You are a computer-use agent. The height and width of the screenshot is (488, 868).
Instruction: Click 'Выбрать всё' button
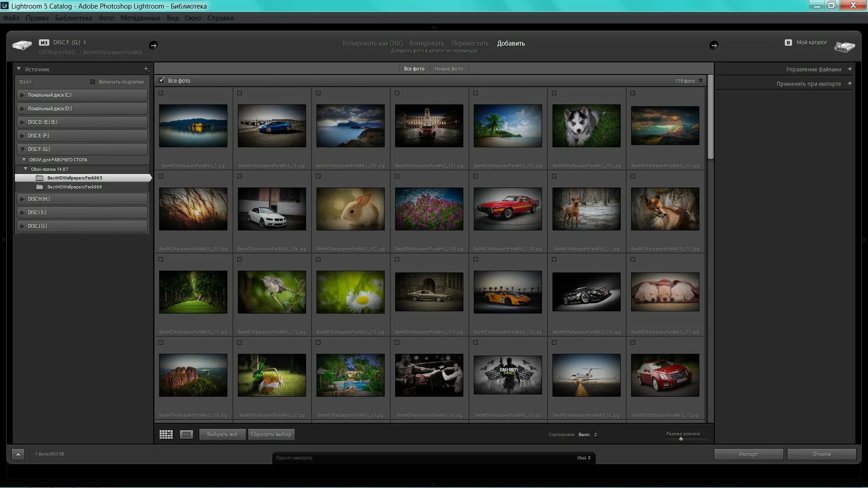pyautogui.click(x=222, y=434)
